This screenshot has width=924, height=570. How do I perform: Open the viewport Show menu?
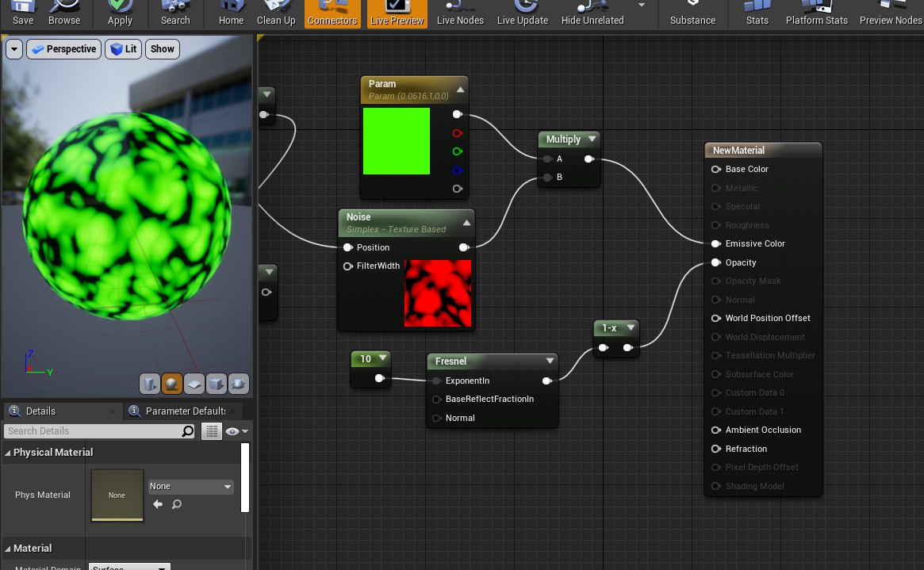[162, 49]
